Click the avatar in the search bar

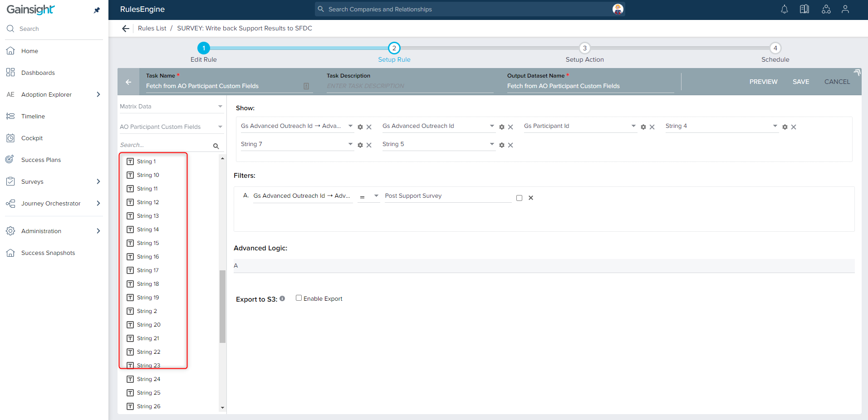[x=618, y=9]
